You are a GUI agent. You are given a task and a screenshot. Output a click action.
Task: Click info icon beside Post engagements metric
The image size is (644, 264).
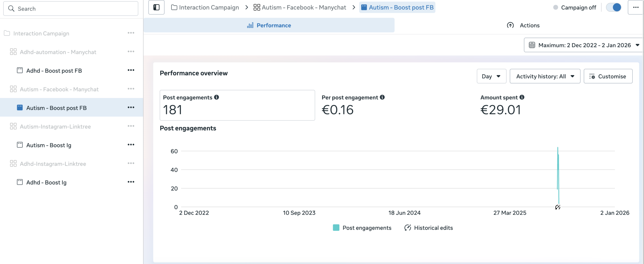pyautogui.click(x=216, y=97)
